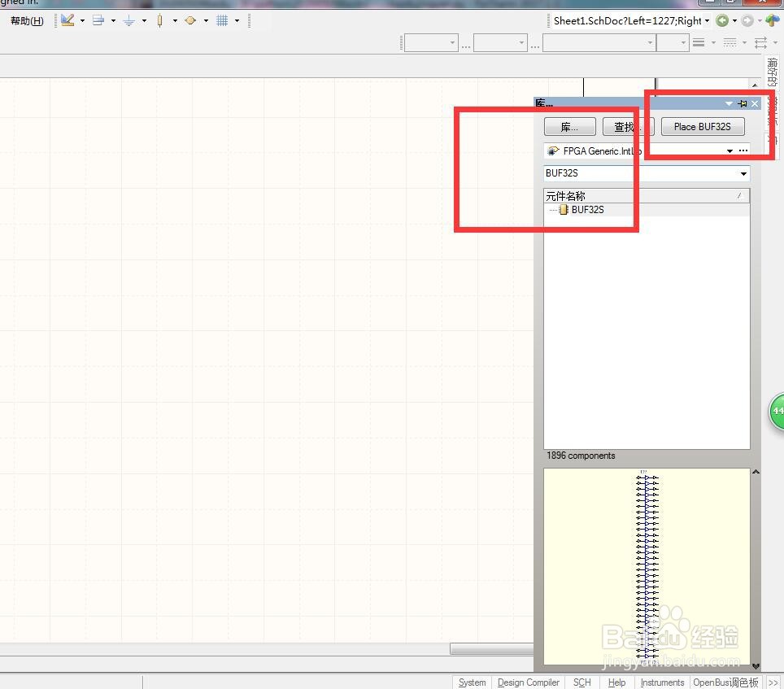Open the second empty formatting combo box
The width and height of the screenshot is (784, 689).
click(500, 43)
